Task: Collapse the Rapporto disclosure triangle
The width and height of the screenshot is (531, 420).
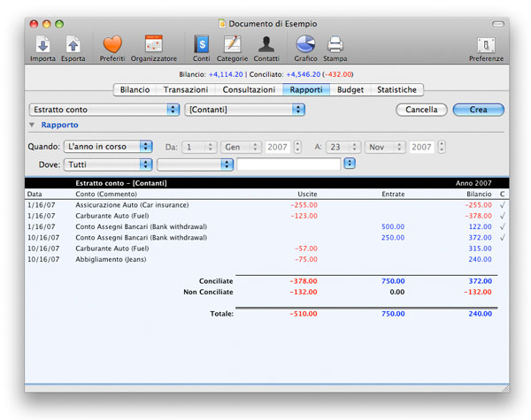Action: click(x=33, y=126)
